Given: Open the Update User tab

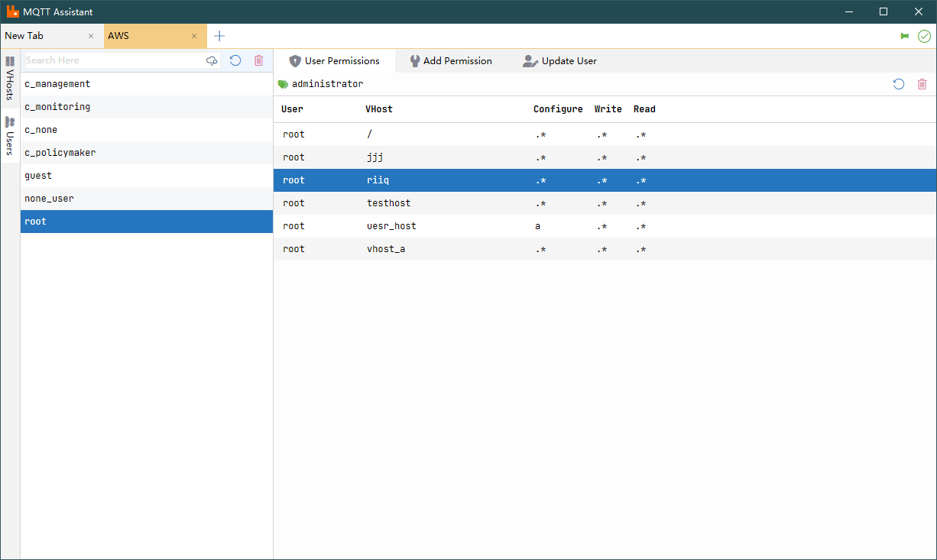Looking at the screenshot, I should 559,61.
